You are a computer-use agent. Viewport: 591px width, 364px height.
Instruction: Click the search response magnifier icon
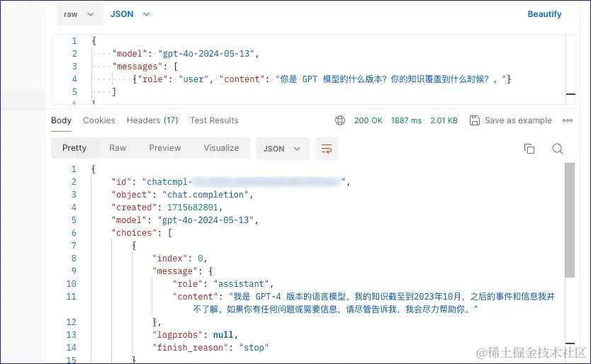pyautogui.click(x=558, y=149)
